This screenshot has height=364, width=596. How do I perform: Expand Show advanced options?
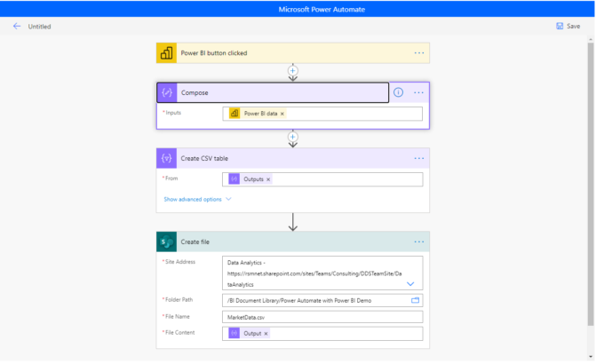pyautogui.click(x=197, y=199)
